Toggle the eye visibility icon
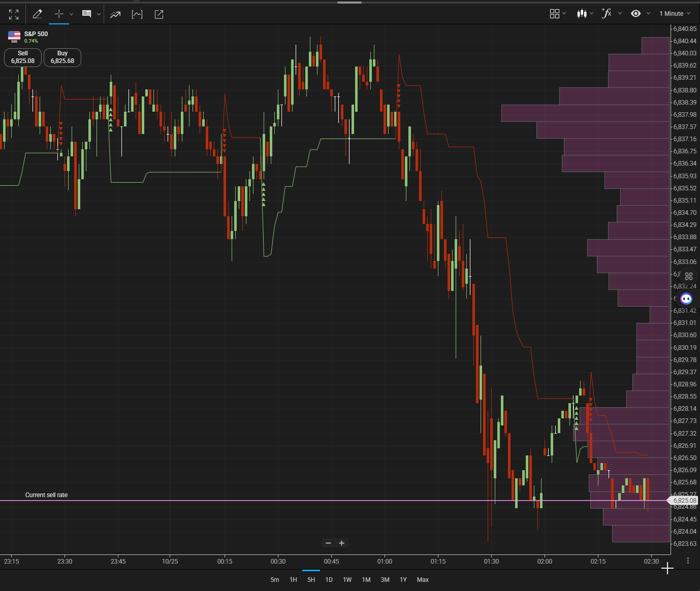This screenshot has width=700, height=591. pos(635,14)
